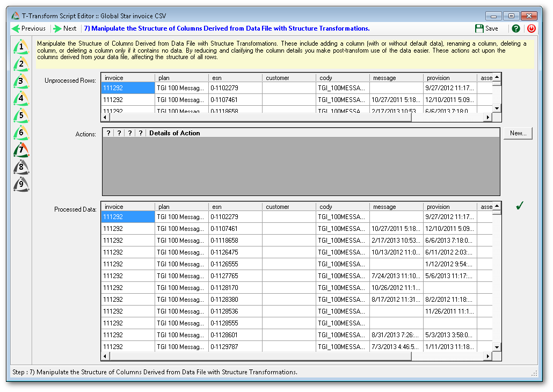Select esn cell 0-1126555
The height and width of the screenshot is (392, 553).
click(x=235, y=264)
